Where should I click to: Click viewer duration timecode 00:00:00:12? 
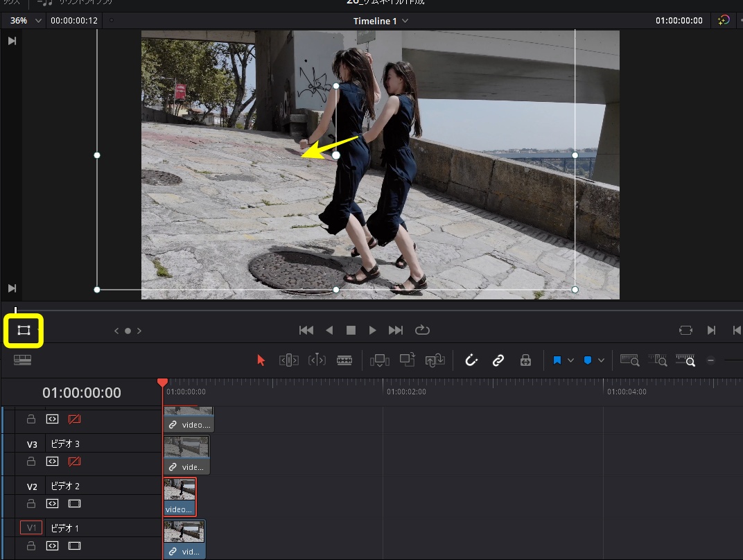(74, 20)
